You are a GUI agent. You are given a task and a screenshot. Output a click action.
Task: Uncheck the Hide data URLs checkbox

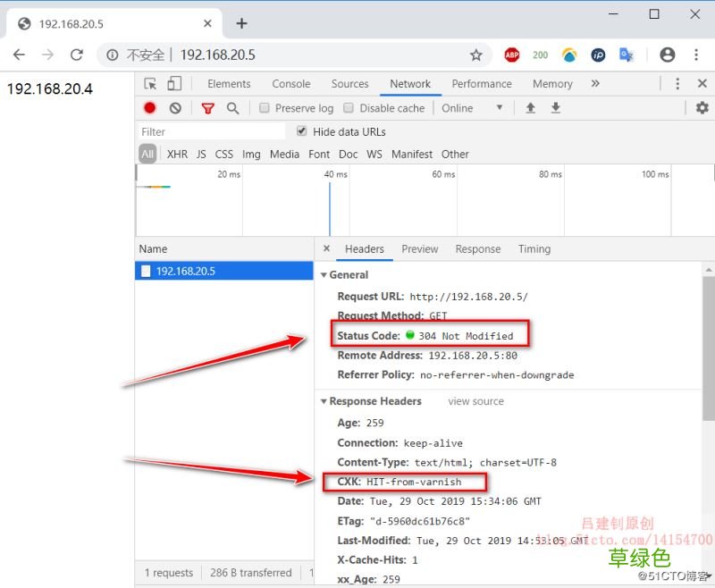point(301,131)
